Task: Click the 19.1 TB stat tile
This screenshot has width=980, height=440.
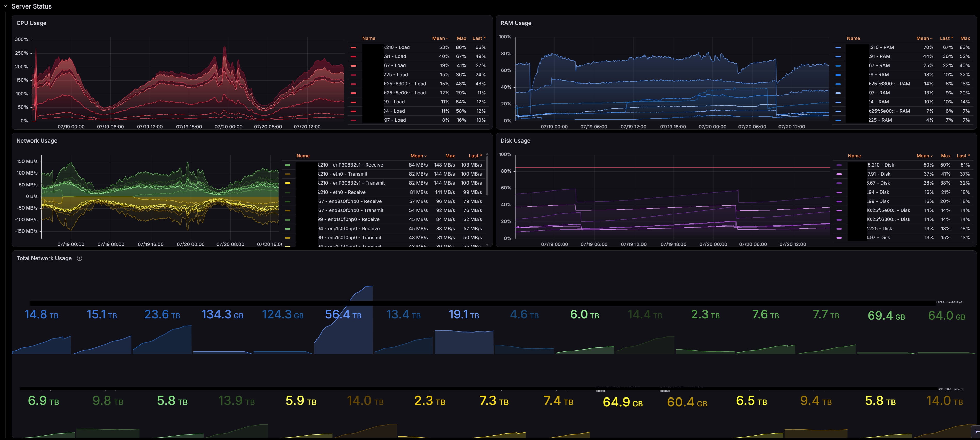Action: click(x=464, y=315)
